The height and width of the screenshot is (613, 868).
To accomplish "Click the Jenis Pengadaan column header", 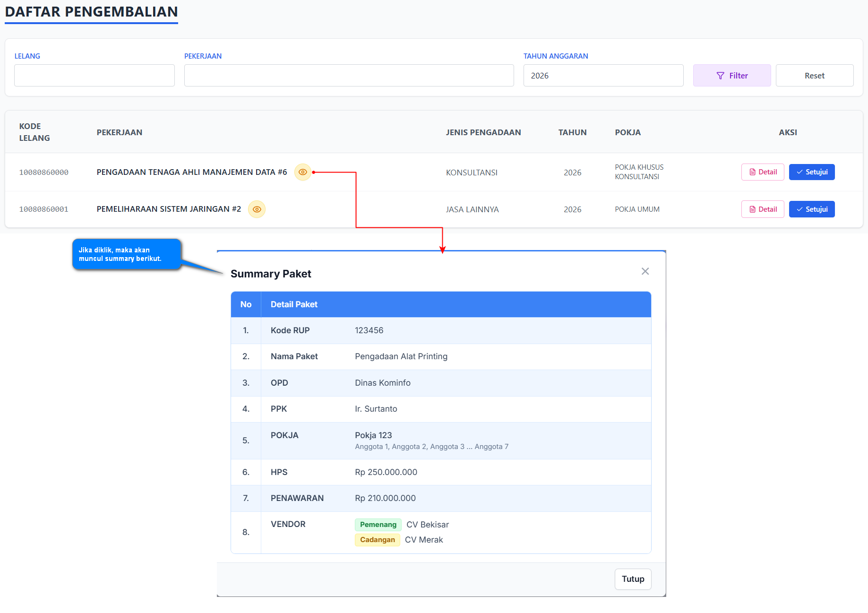I will click(x=483, y=132).
